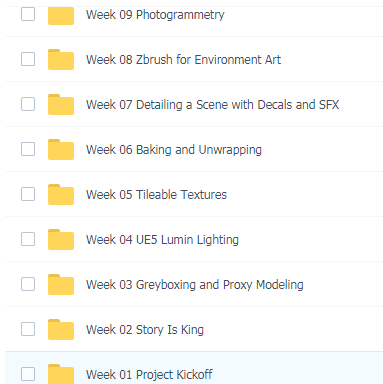
Task: Open the Week 08 Zbrush folder icon
Action: point(61,60)
